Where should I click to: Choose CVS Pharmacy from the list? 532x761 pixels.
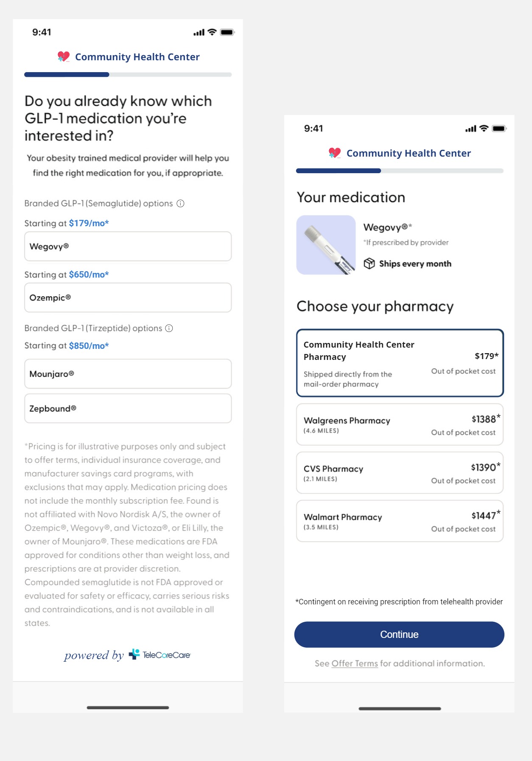pos(399,473)
